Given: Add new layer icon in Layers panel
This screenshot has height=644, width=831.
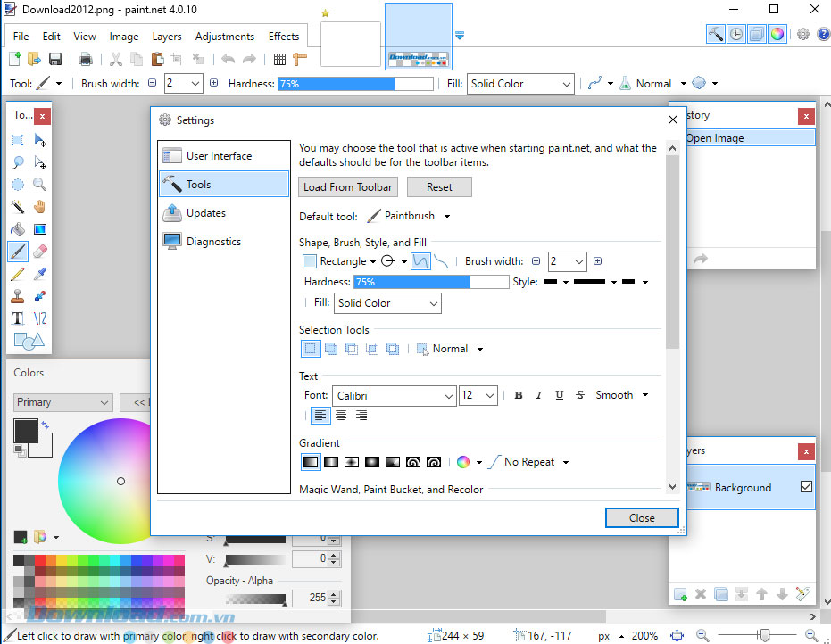Looking at the screenshot, I should click(680, 594).
